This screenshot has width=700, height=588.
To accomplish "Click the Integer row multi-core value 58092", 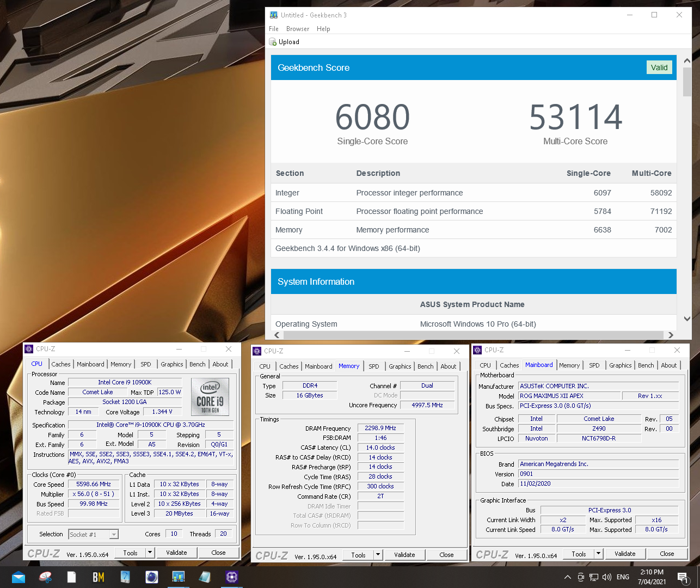I will pyautogui.click(x=661, y=193).
